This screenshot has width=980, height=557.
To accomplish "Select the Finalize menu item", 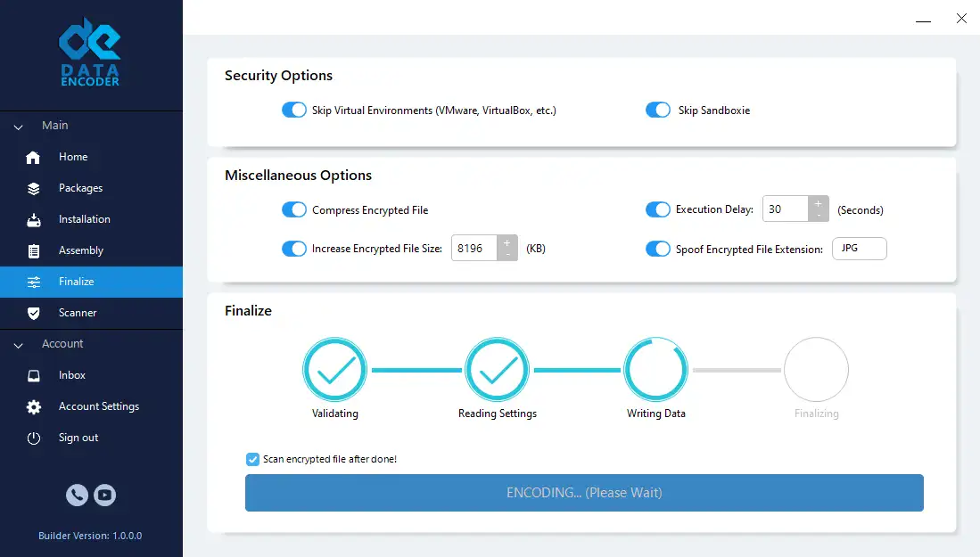I will [x=91, y=283].
